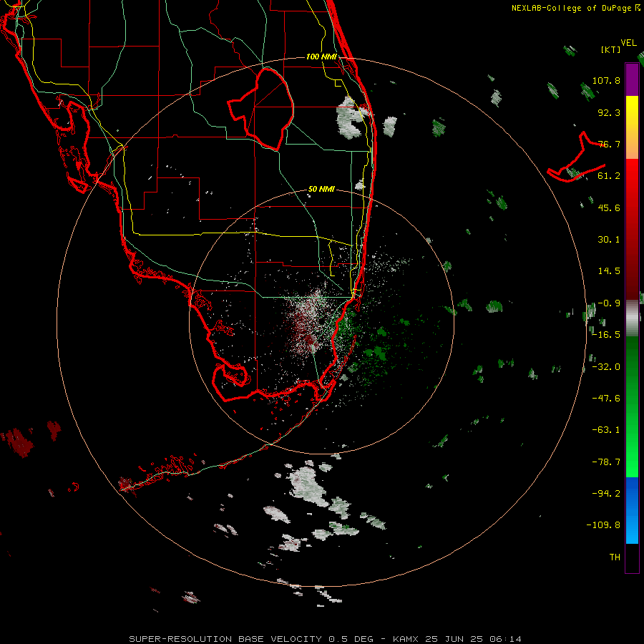The image size is (644, 644).
Task: Click the VEL legend heading
Action: coord(628,43)
